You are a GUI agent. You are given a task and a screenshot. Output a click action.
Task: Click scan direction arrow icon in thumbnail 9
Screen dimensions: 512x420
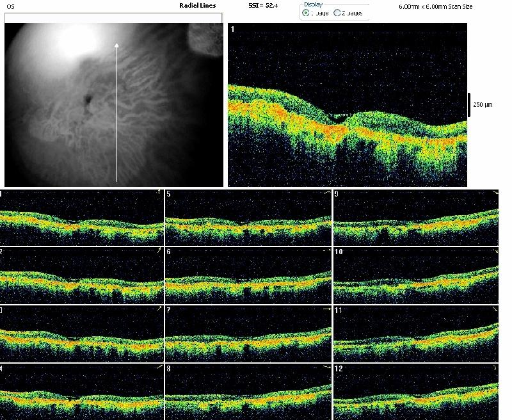pyautogui.click(x=495, y=193)
